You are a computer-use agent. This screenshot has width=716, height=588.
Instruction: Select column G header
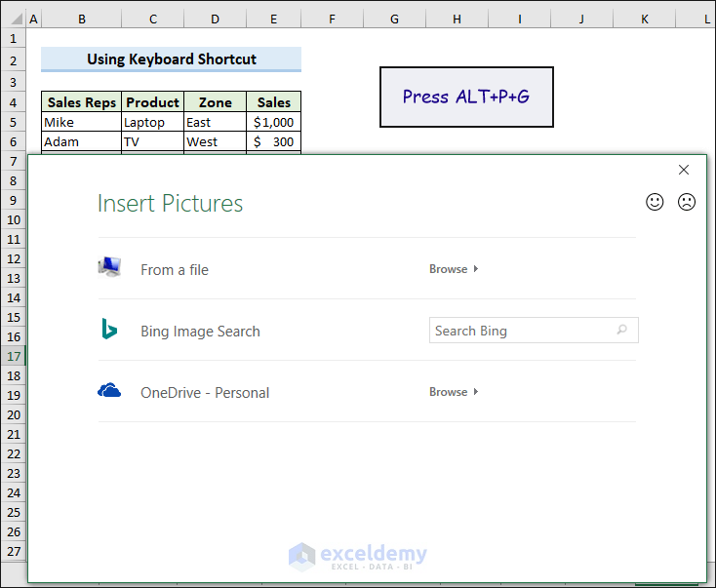tap(394, 19)
